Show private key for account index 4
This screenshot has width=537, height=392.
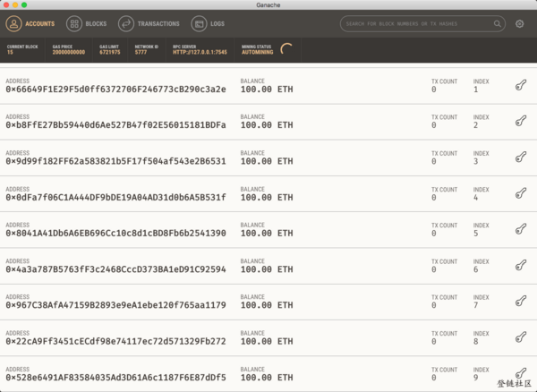pos(521,193)
